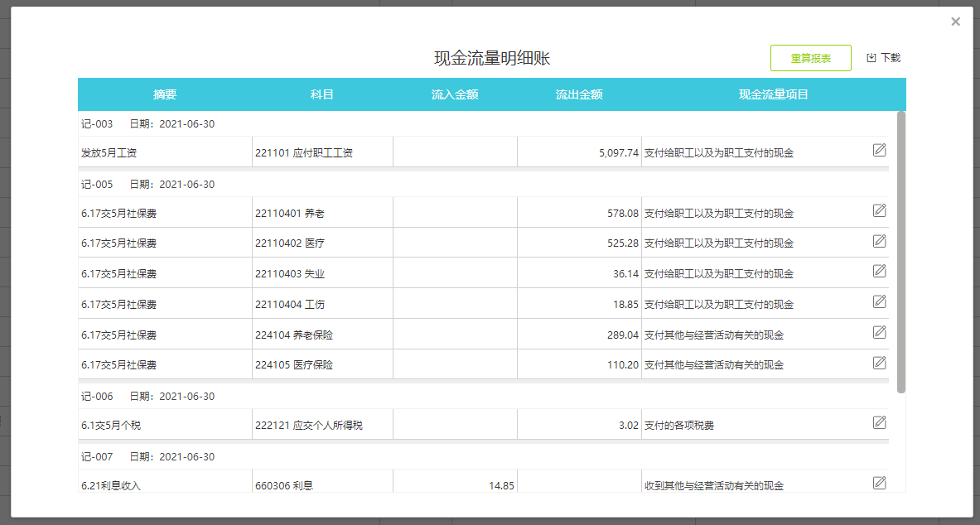Edit the 22110403 失业 row entry

click(880, 271)
